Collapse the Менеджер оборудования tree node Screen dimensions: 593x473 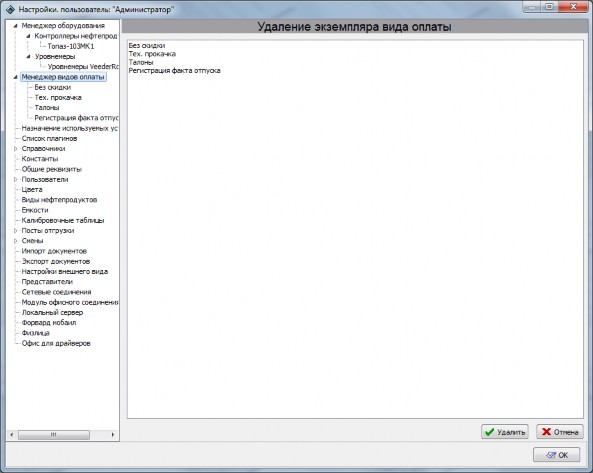[x=16, y=26]
